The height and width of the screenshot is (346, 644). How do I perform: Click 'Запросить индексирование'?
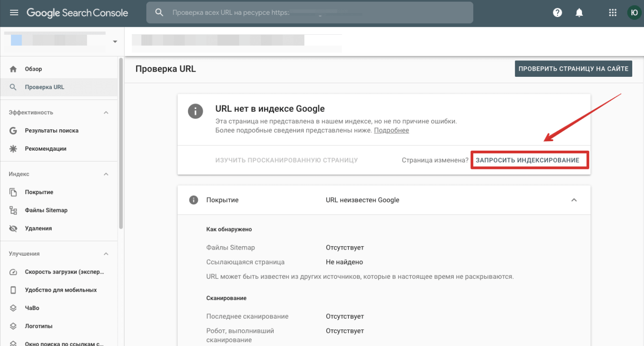pos(528,160)
